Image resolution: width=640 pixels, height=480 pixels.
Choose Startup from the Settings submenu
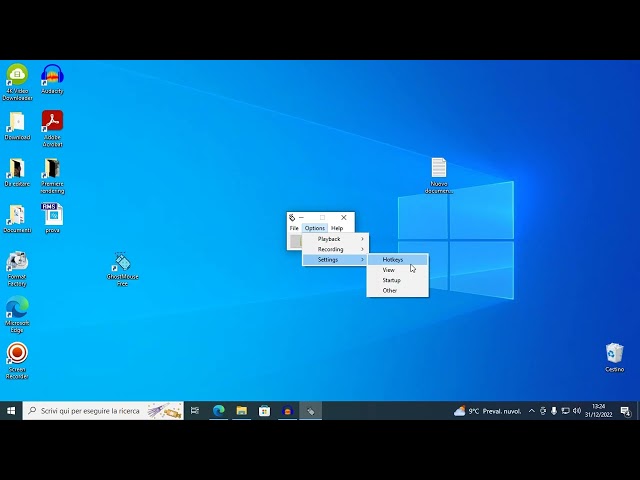(x=398, y=280)
